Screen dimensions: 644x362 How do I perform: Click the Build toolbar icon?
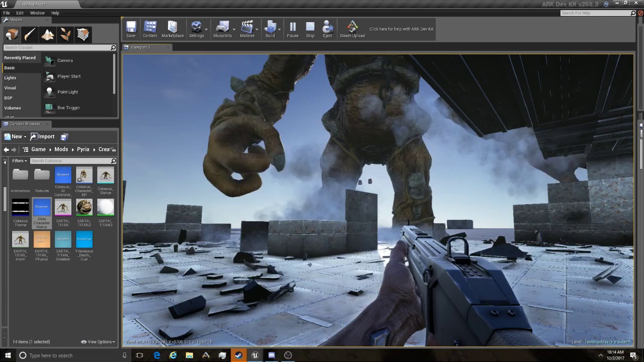tap(270, 29)
